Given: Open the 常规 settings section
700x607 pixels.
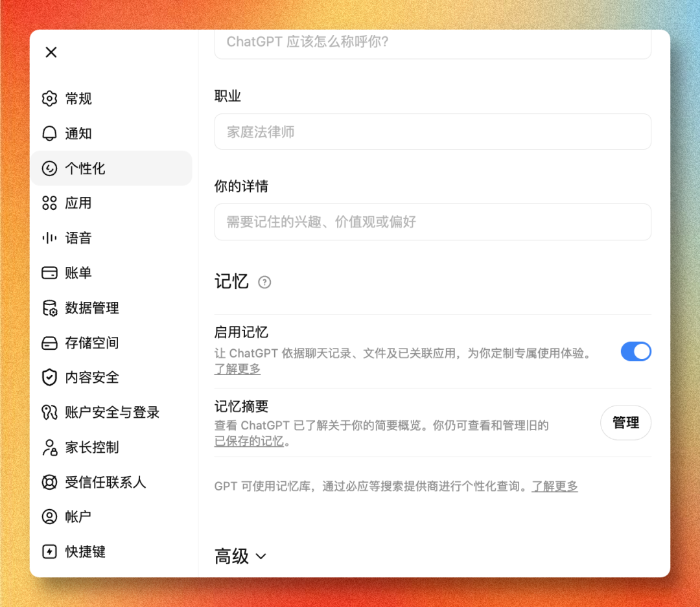Looking at the screenshot, I should click(x=111, y=98).
